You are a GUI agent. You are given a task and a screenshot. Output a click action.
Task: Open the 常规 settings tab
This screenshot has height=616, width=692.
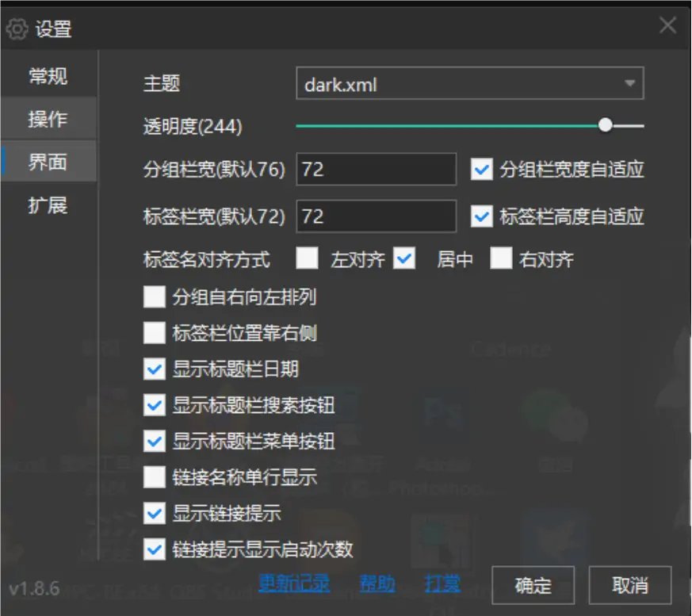[x=48, y=76]
